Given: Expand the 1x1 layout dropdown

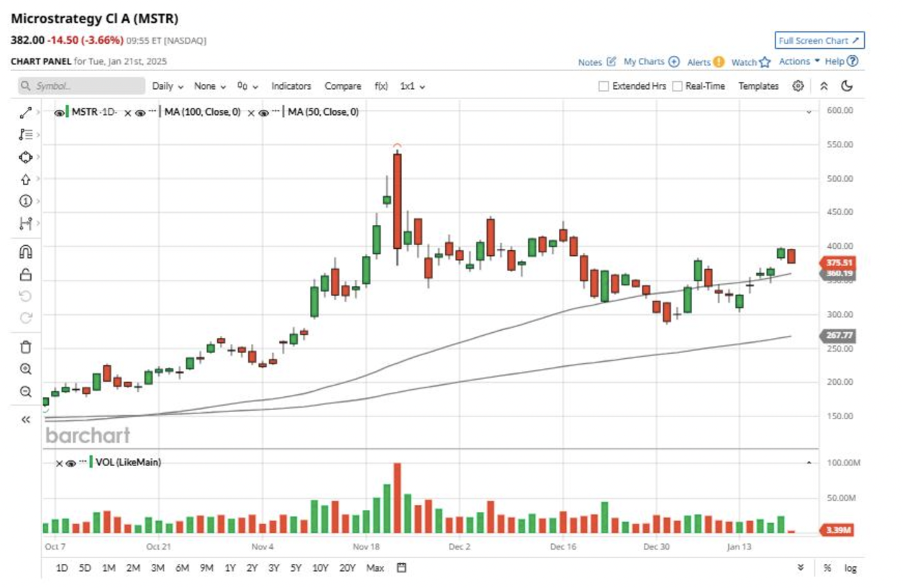Looking at the screenshot, I should click(x=411, y=86).
